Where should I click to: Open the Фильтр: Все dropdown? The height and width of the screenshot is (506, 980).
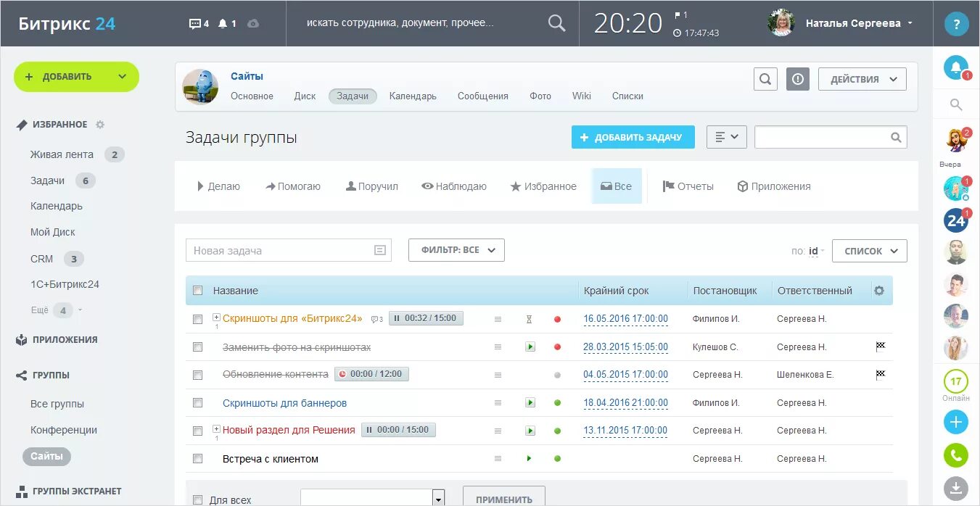[456, 250]
